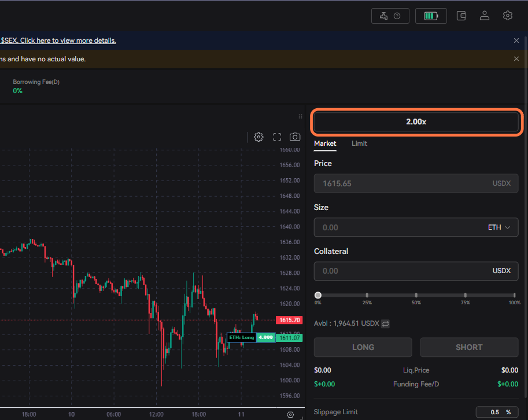
Task: Follow the $SEX view more details link
Action: [x=58, y=40]
